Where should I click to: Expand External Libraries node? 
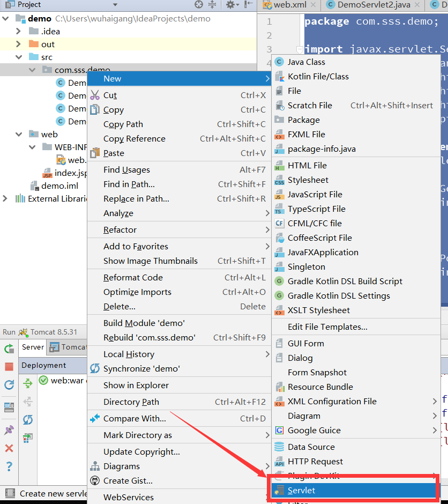[x=5, y=198]
